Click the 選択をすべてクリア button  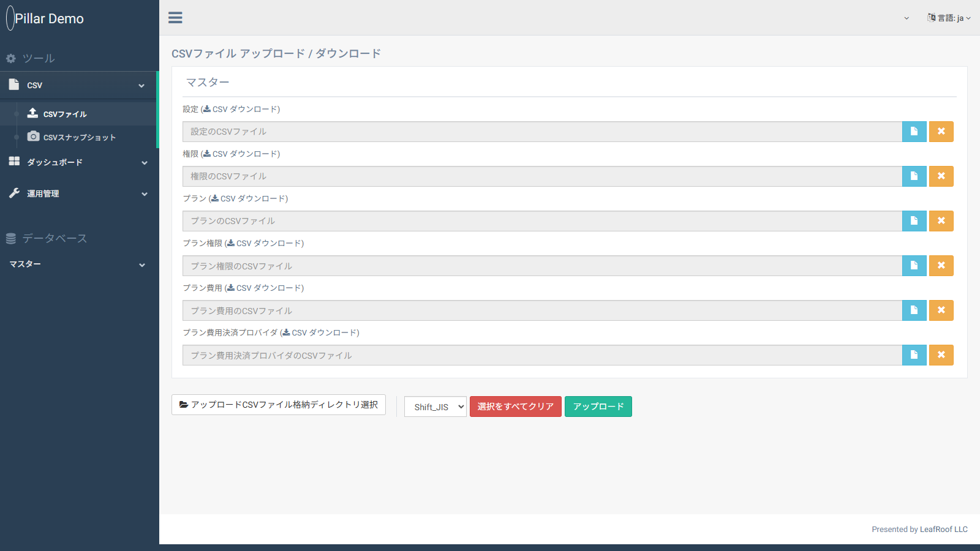coord(516,407)
